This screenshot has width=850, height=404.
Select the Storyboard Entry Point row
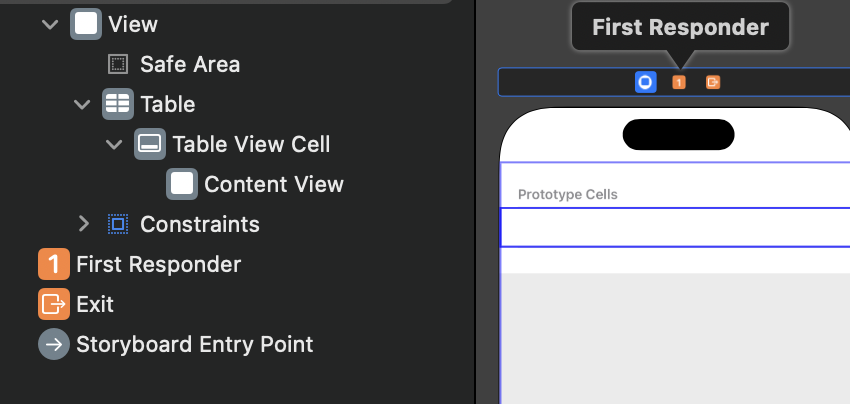[194, 344]
